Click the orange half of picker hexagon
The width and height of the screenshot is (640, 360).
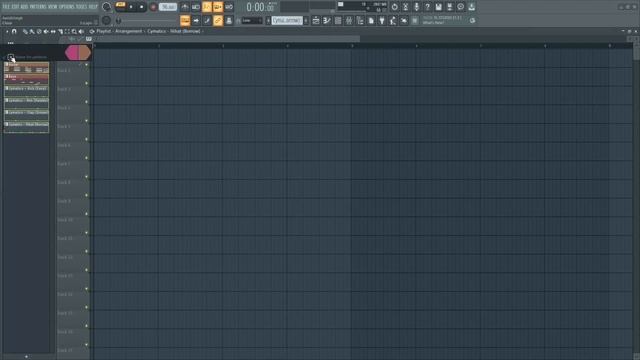click(84, 53)
